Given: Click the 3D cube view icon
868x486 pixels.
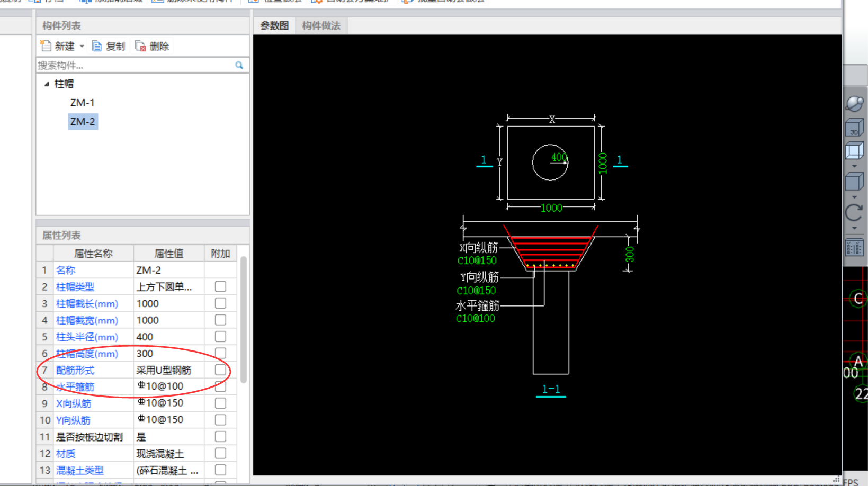Looking at the screenshot, I should click(x=854, y=128).
